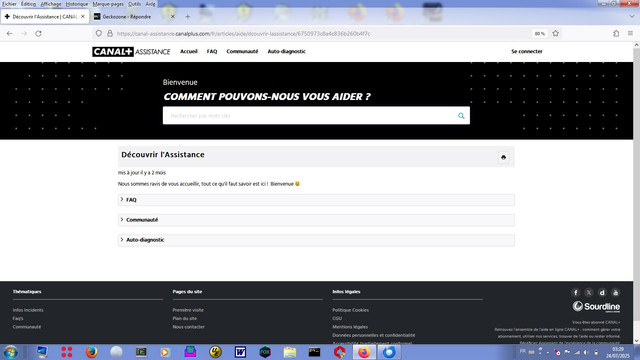Close the Geckozone tab
This screenshot has width=640, height=360.
(172, 17)
